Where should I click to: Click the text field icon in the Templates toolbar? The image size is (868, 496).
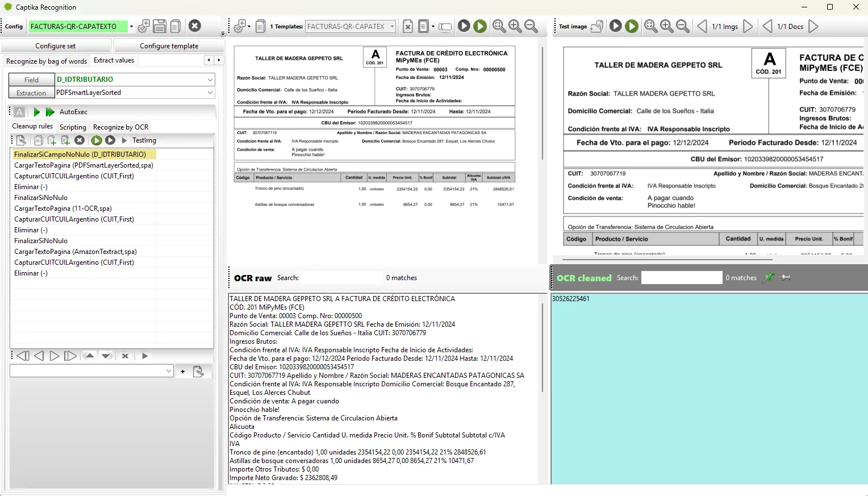pos(445,27)
